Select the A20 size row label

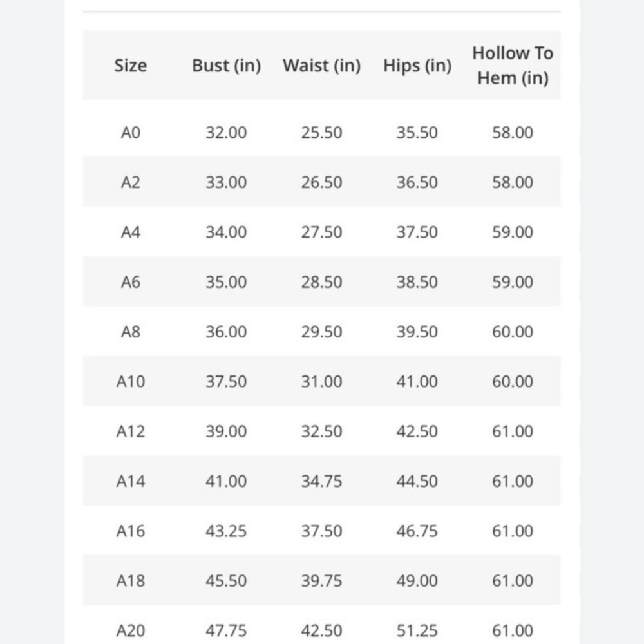(x=131, y=630)
